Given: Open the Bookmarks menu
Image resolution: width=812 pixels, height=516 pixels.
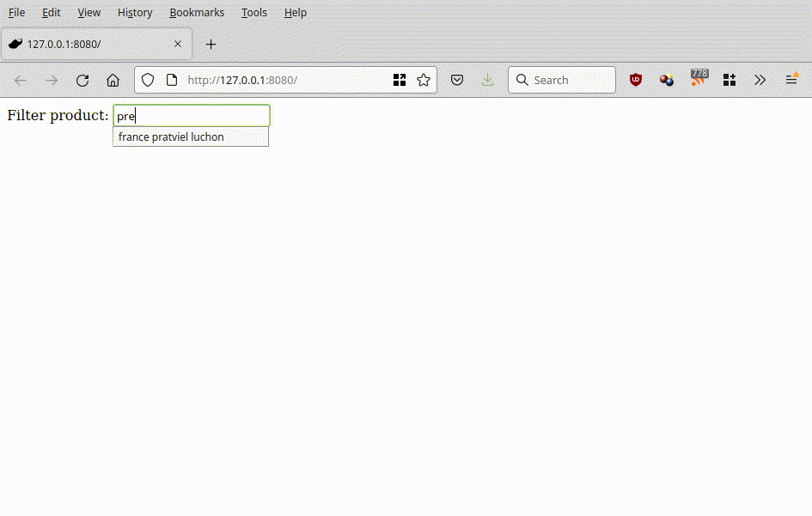Looking at the screenshot, I should click(x=197, y=13).
